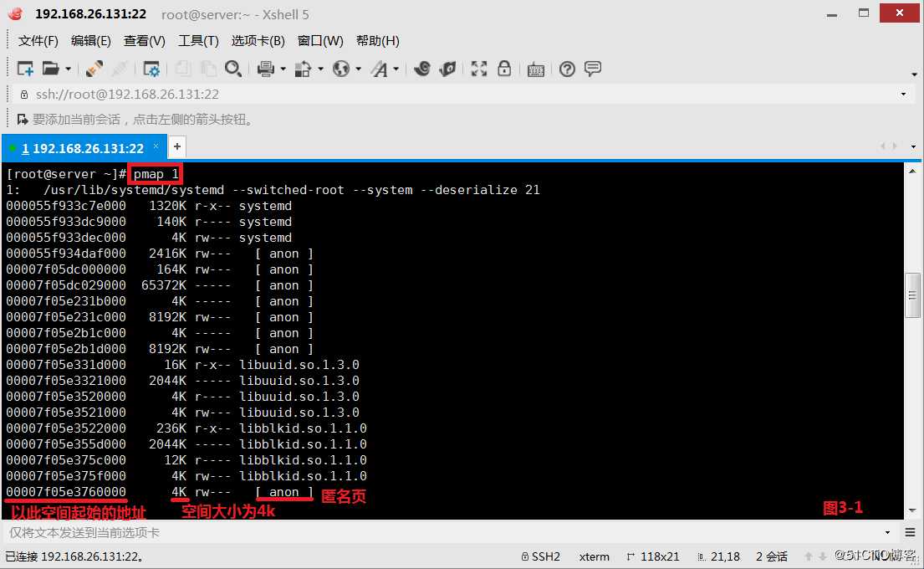Toggle full screen mode icon
924x569 pixels.
(479, 69)
